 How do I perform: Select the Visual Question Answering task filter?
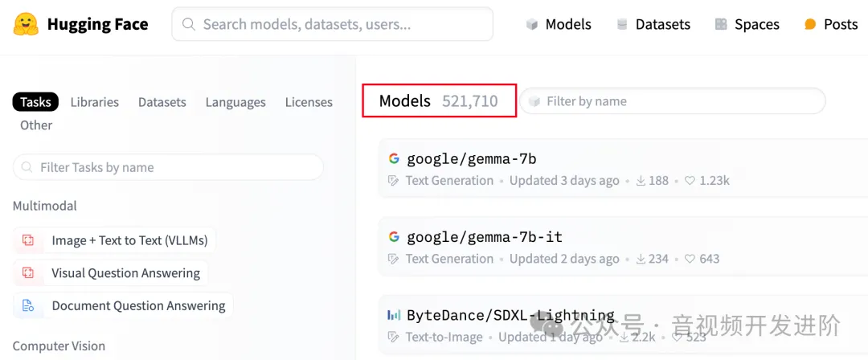(x=125, y=273)
